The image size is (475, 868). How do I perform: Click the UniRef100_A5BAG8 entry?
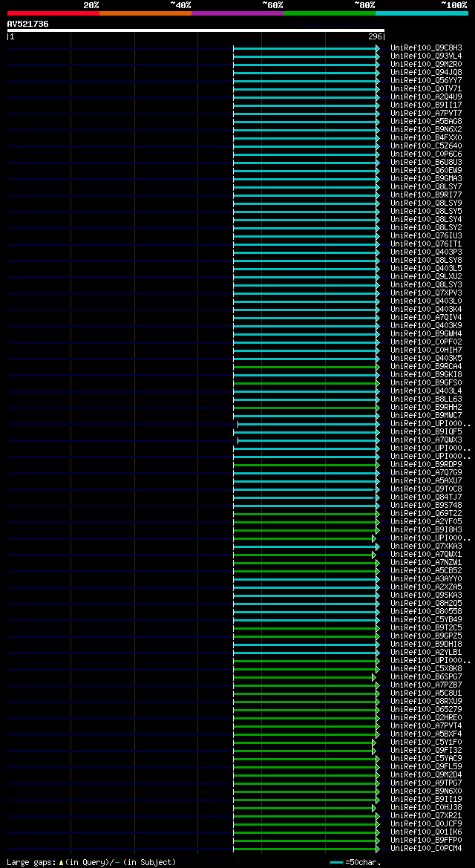(426, 121)
